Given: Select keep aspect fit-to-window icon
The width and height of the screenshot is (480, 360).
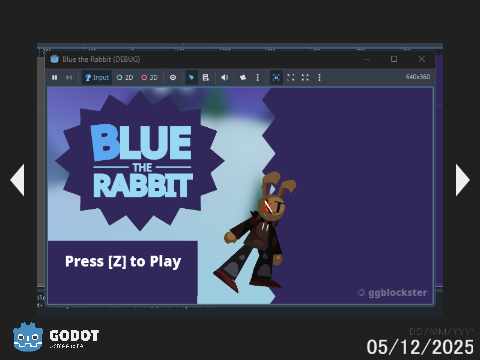Looking at the screenshot, I should 291,78.
